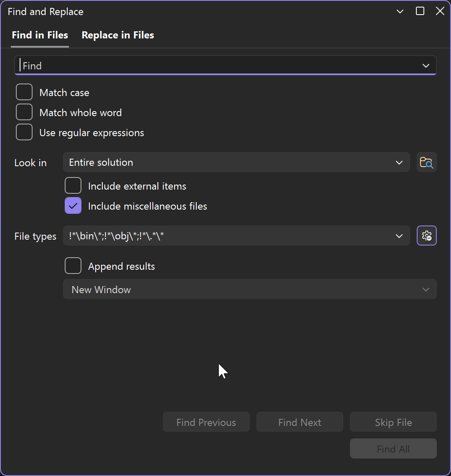Screen dimensions: 451x476
Task: Click the Find All button
Action: tap(393, 448)
